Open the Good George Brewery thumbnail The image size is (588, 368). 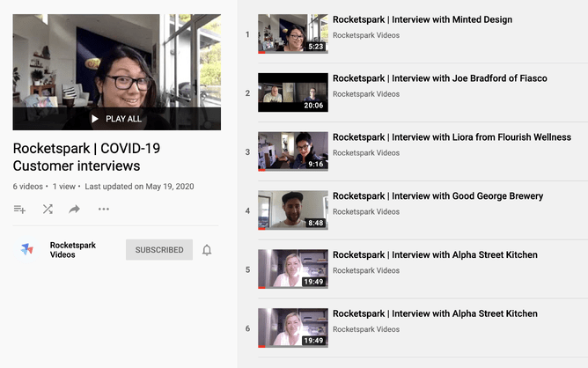(292, 210)
